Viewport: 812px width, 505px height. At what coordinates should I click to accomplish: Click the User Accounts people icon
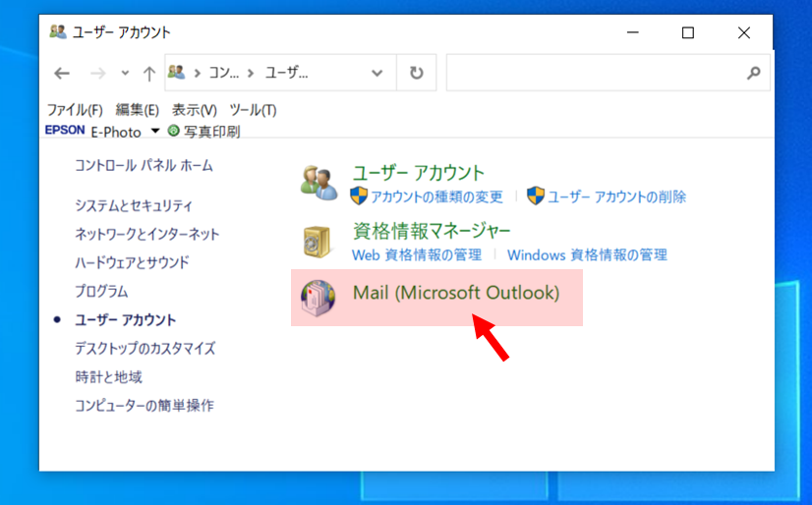pos(319,182)
